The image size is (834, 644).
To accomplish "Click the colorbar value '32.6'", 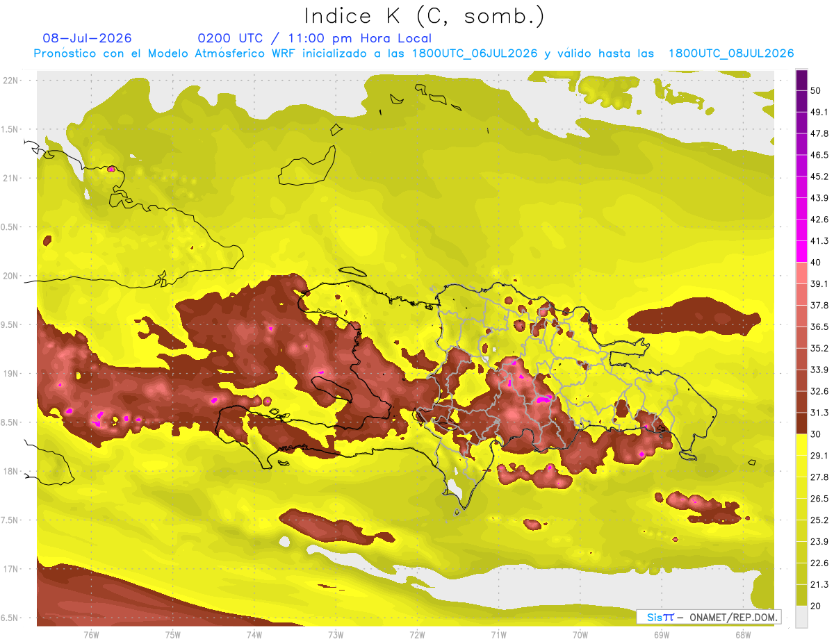I will [x=819, y=391].
